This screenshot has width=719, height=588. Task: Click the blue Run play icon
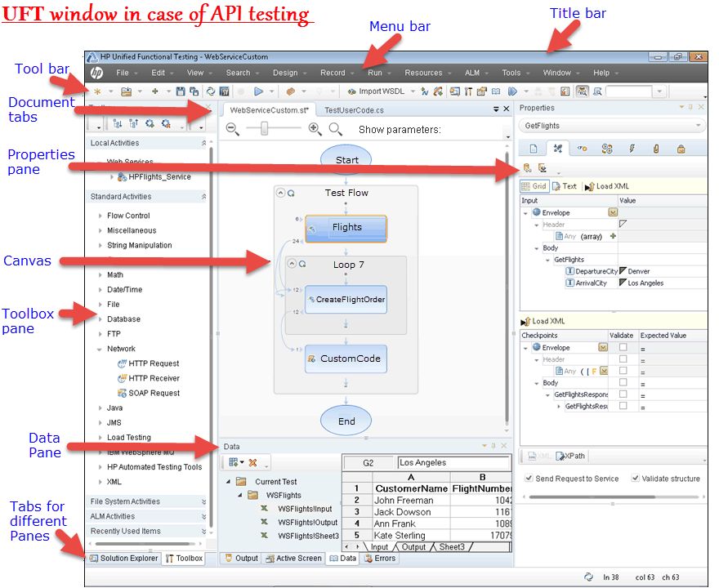259,91
